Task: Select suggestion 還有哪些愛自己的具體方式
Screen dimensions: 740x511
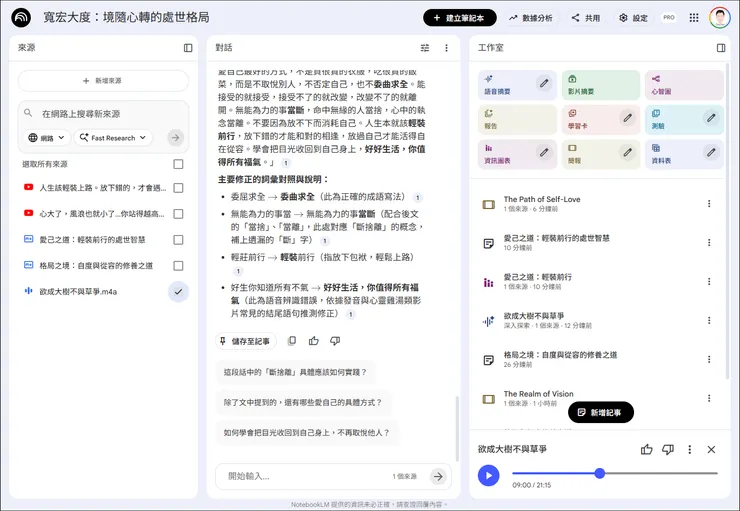Action: (303, 402)
